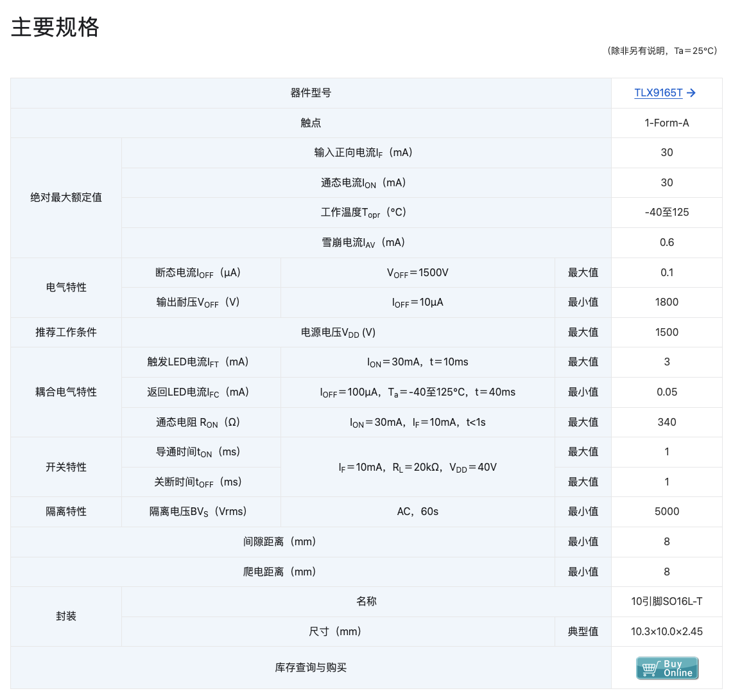Select the 1-Form-A contact value

666,123
